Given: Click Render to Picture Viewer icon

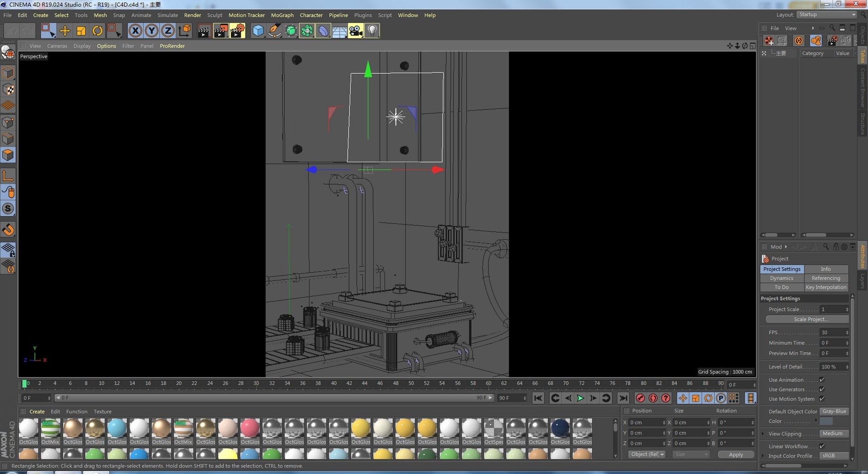Looking at the screenshot, I should (221, 31).
